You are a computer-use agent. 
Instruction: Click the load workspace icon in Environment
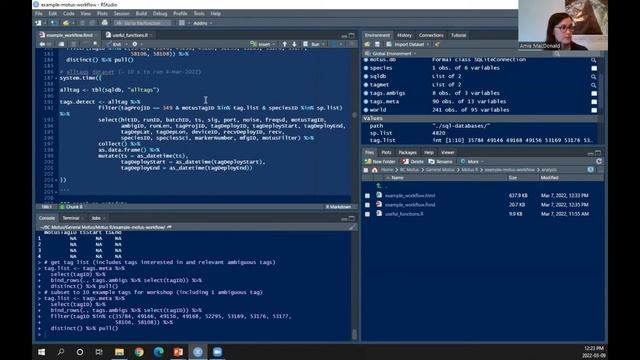pyautogui.click(x=367, y=44)
